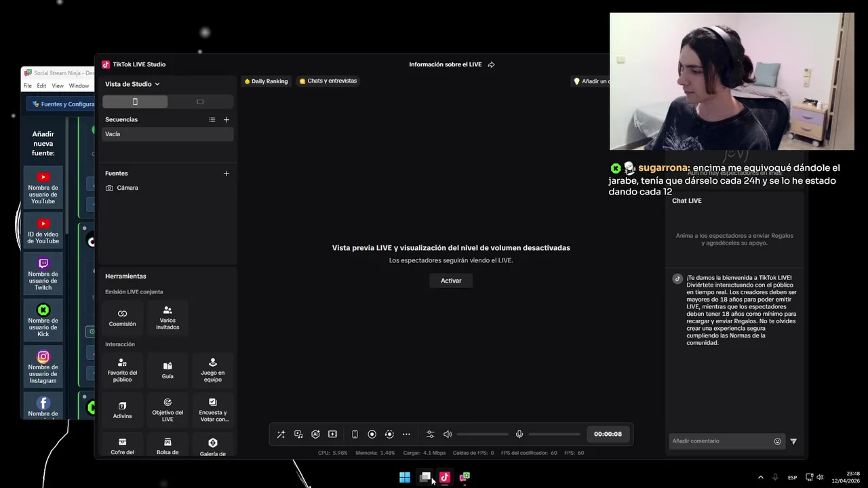Open the Galería de tool
The image size is (868, 488).
click(213, 446)
